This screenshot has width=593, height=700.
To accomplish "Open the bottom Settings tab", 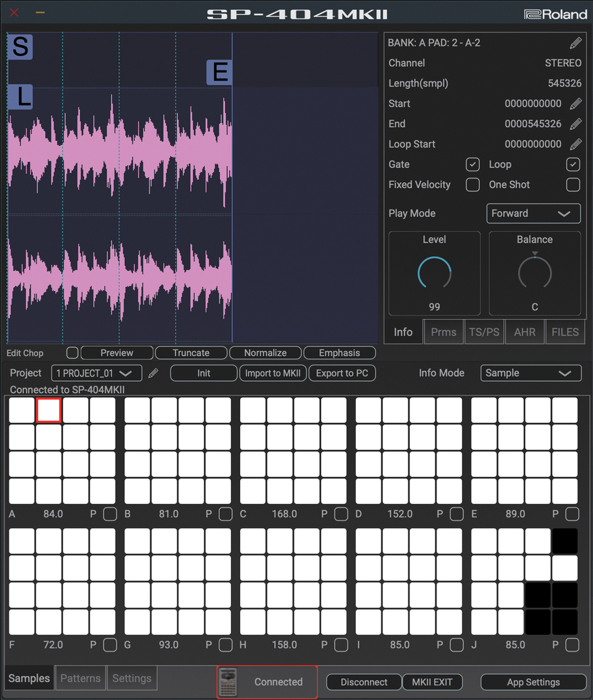I will 132,678.
